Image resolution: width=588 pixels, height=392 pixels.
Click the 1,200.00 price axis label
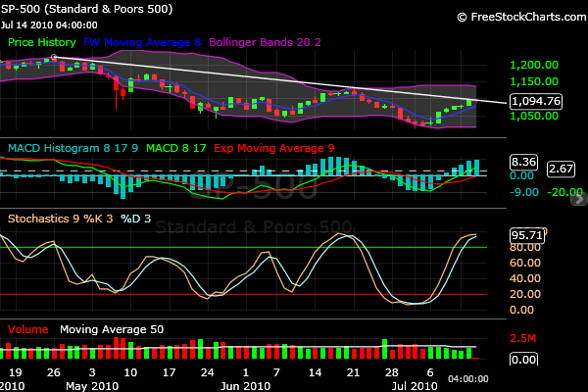point(534,65)
